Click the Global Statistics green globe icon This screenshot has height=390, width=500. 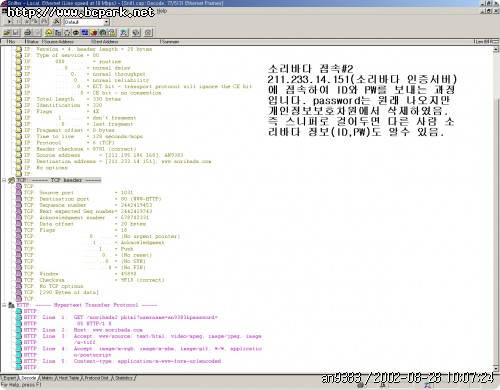(x=103, y=32)
